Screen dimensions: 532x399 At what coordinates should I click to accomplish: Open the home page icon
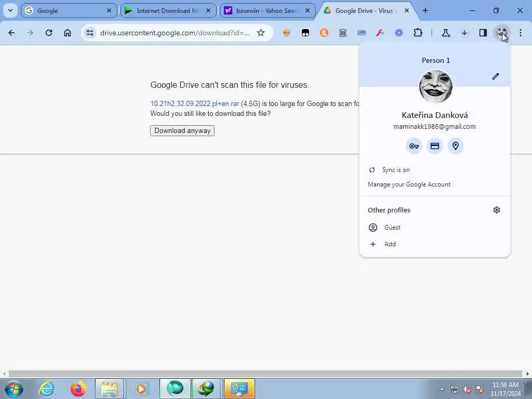68,33
